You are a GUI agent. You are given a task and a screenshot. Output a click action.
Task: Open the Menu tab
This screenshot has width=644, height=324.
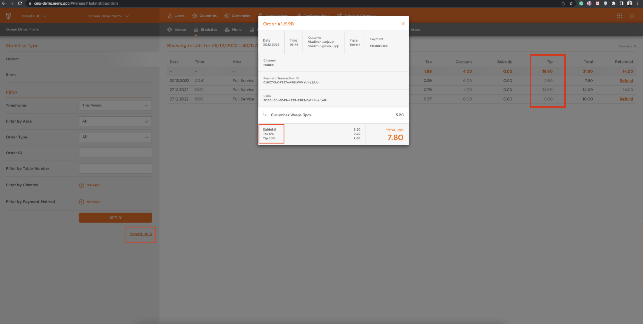[x=233, y=30]
